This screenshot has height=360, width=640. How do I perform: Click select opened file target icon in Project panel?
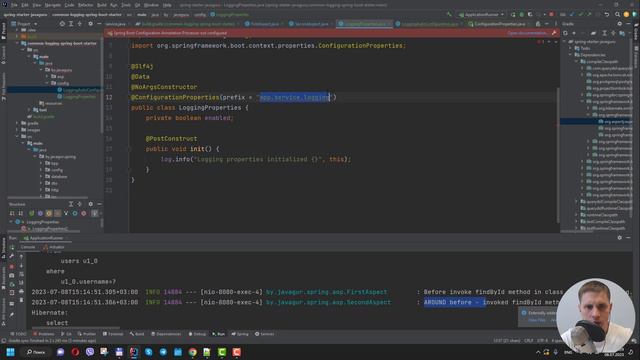62,24
